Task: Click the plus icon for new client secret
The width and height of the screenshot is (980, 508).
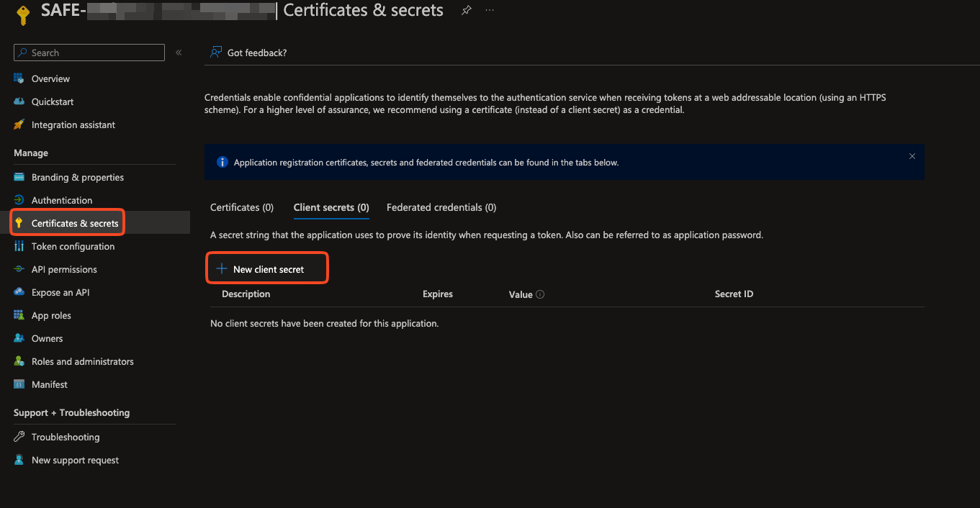Action: [x=222, y=268]
